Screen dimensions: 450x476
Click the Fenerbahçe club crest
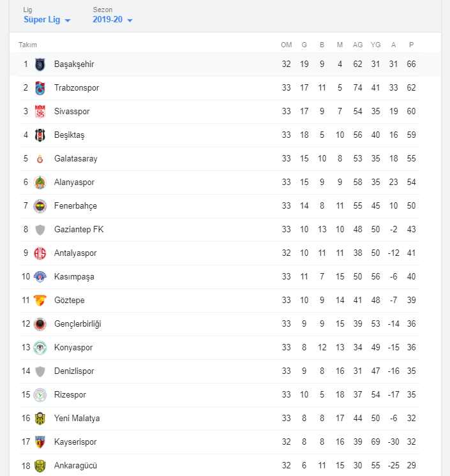40,206
